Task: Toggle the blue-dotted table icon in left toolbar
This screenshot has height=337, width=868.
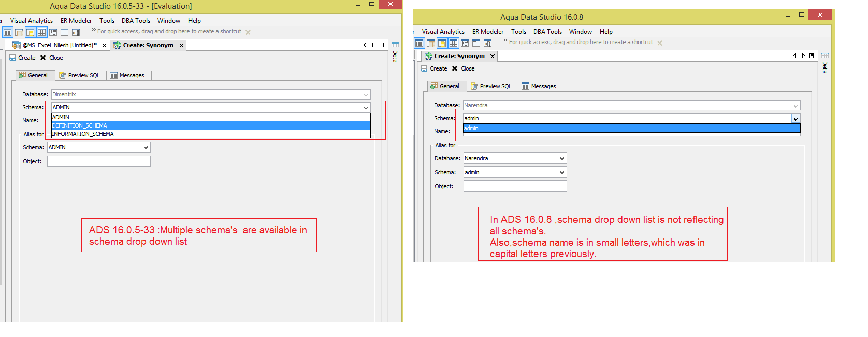Action: coord(7,32)
